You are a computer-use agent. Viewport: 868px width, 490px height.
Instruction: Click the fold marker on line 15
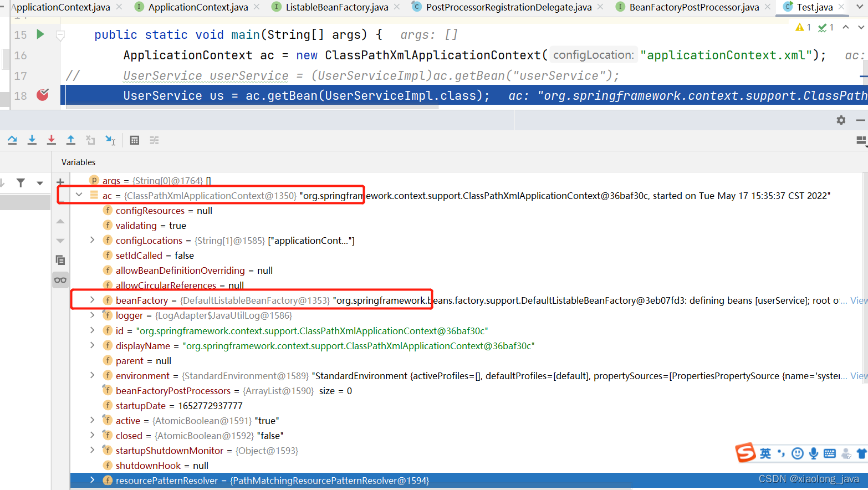point(60,35)
